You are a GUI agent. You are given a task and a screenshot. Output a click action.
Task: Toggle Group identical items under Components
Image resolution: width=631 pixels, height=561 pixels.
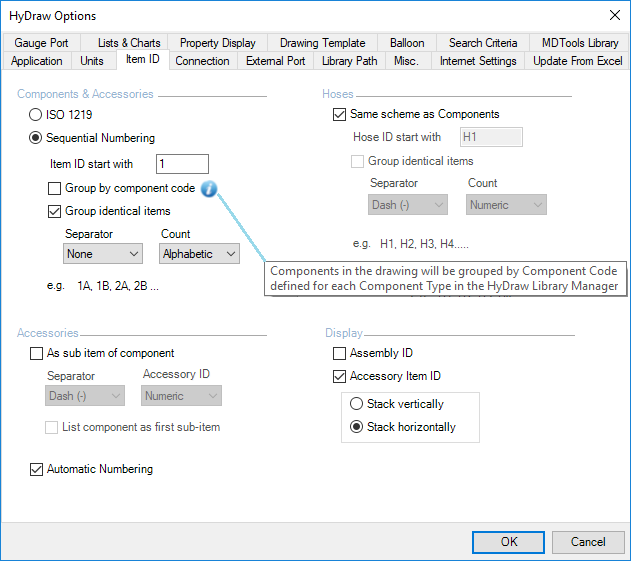(54, 211)
